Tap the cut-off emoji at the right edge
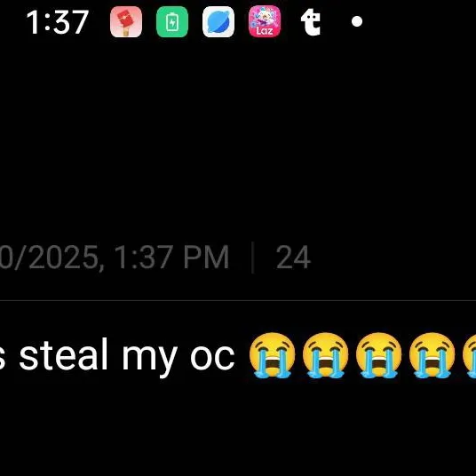 [469, 355]
